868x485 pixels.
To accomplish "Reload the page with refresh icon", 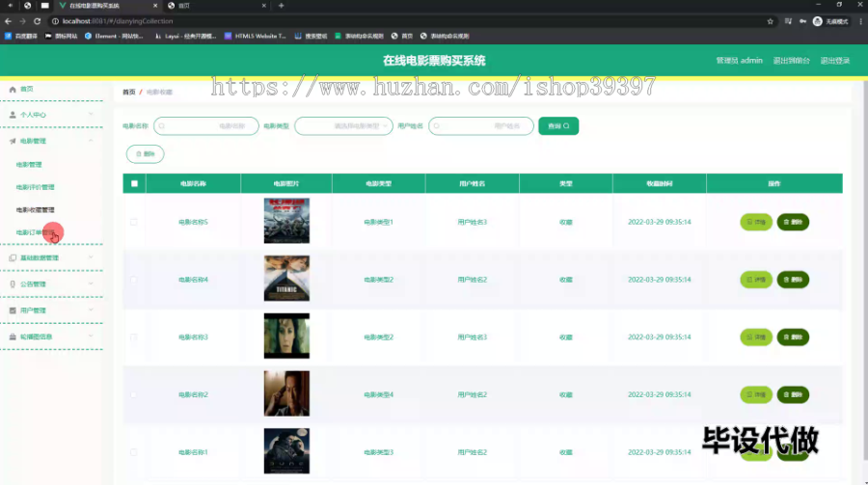I will 37,21.
